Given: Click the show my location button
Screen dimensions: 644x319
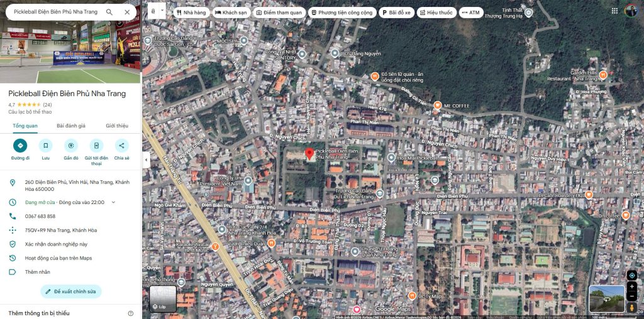Looking at the screenshot, I should (632, 276).
